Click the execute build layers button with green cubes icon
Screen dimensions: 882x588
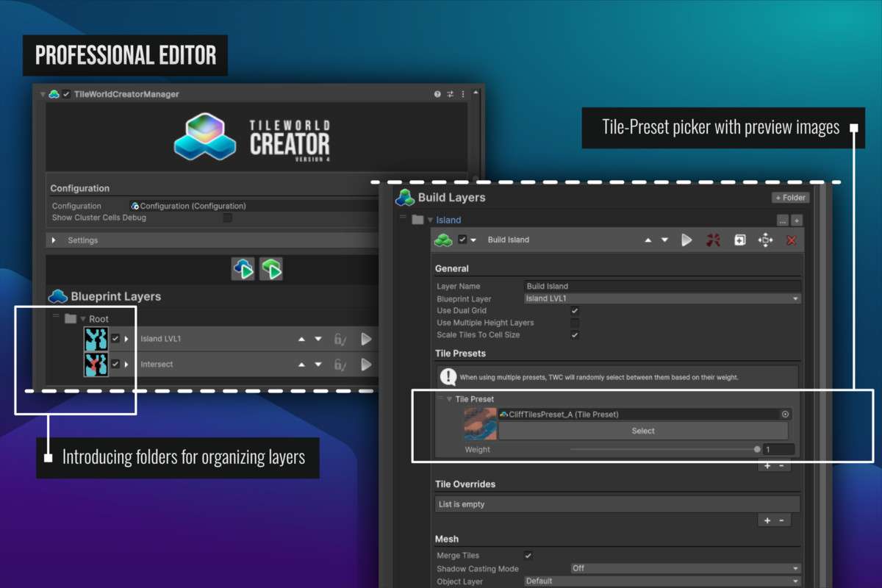coord(271,269)
